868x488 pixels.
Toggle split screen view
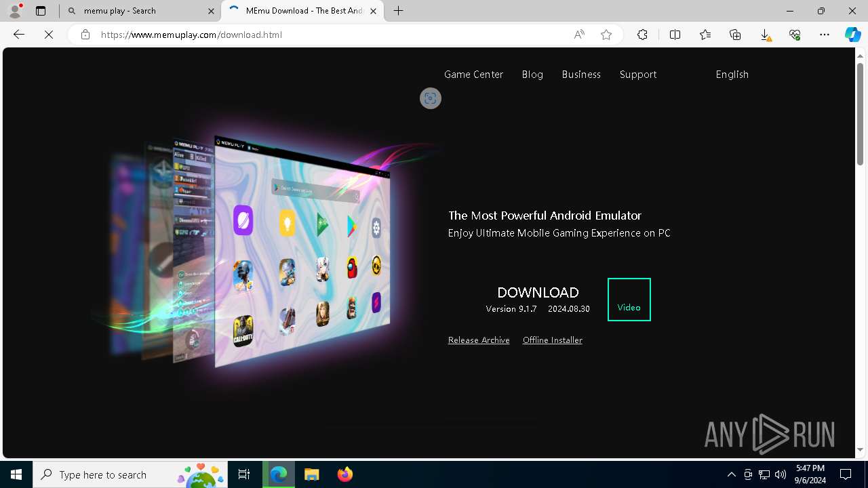click(675, 35)
